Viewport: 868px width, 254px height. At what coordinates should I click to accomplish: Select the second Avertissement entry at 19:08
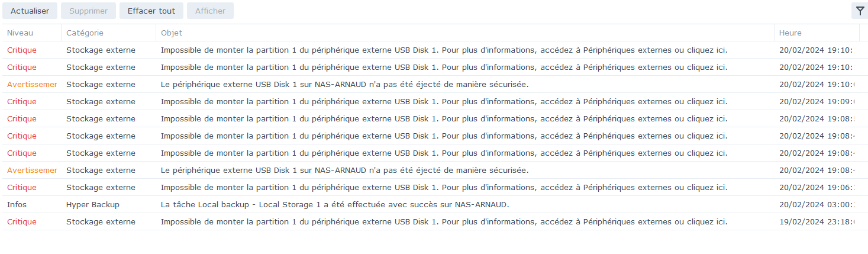pyautogui.click(x=435, y=171)
